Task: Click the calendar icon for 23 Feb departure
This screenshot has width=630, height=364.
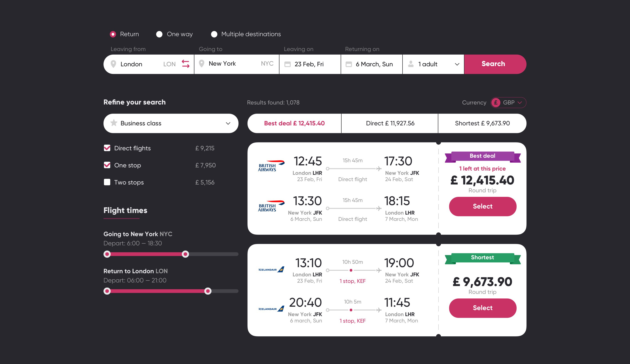Action: point(288,64)
